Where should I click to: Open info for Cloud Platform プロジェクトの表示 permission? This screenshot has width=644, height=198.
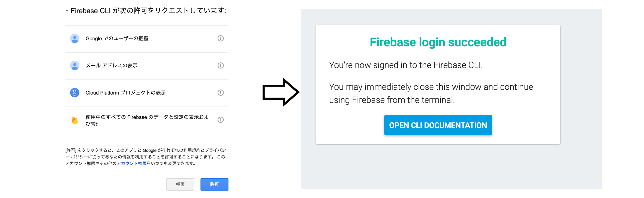point(220,93)
